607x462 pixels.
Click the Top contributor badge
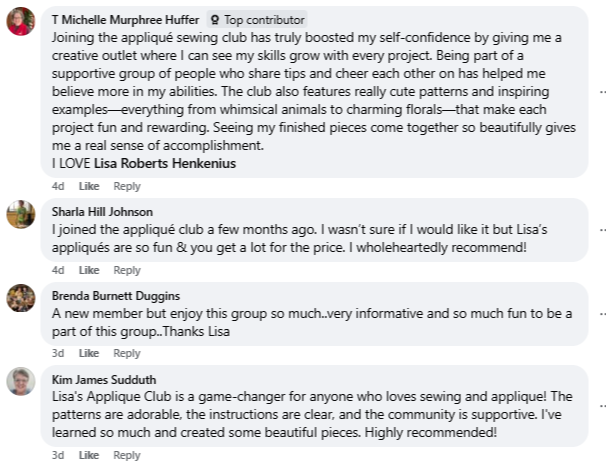tap(257, 20)
